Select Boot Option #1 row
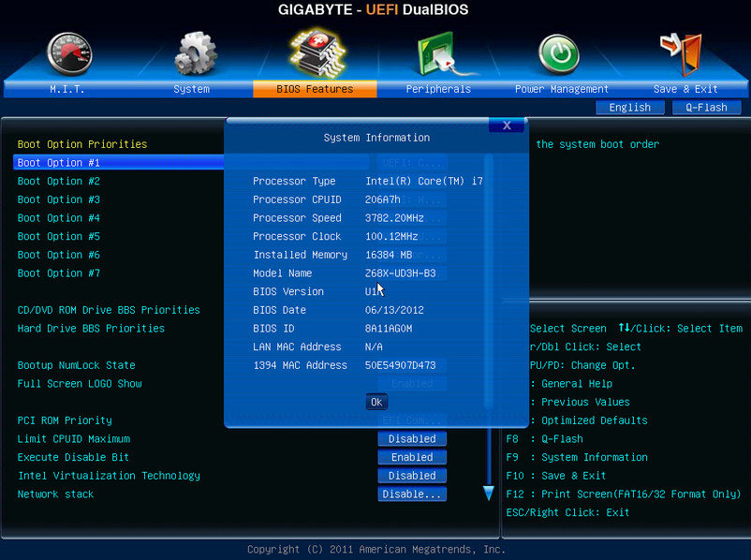Image resolution: width=751 pixels, height=560 pixels. coord(119,162)
